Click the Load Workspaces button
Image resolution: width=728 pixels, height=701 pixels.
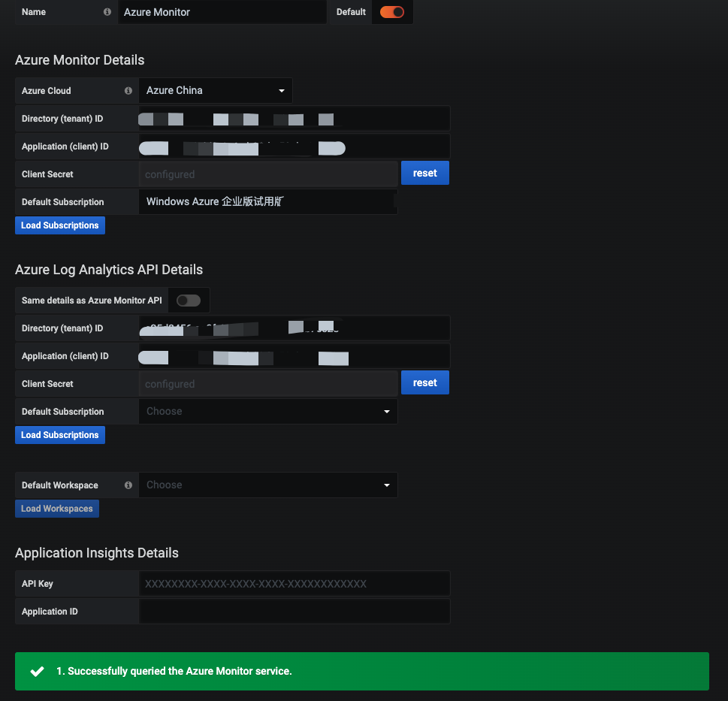pyautogui.click(x=57, y=509)
